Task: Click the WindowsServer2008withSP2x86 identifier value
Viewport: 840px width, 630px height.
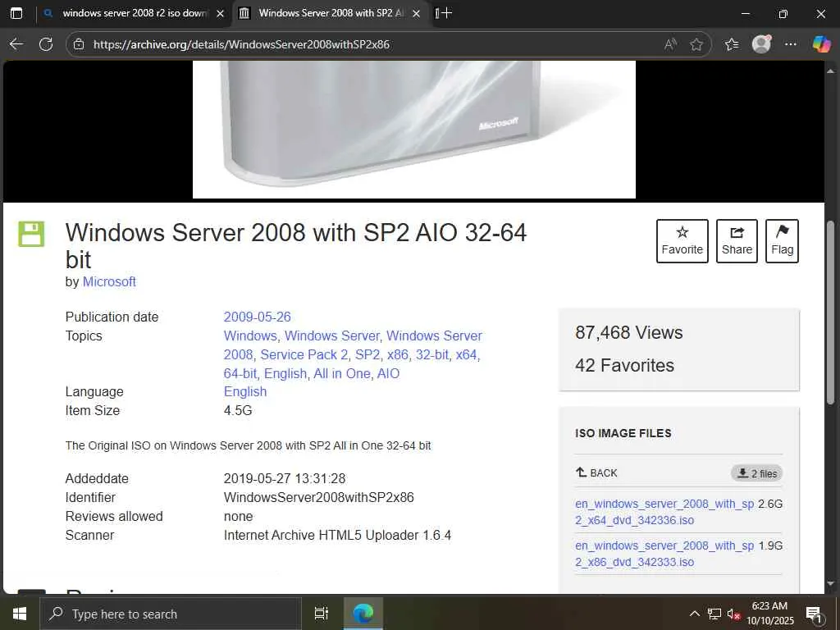Action: point(319,497)
